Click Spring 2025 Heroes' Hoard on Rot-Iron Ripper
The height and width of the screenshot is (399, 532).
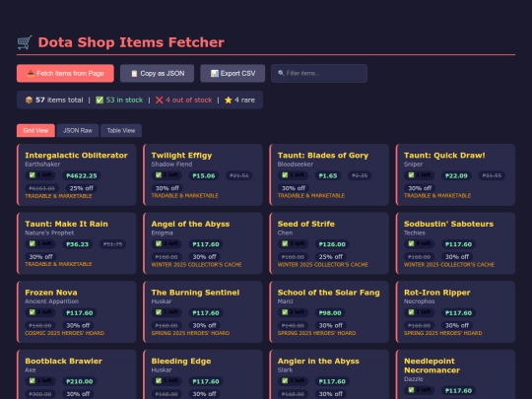[x=442, y=333]
